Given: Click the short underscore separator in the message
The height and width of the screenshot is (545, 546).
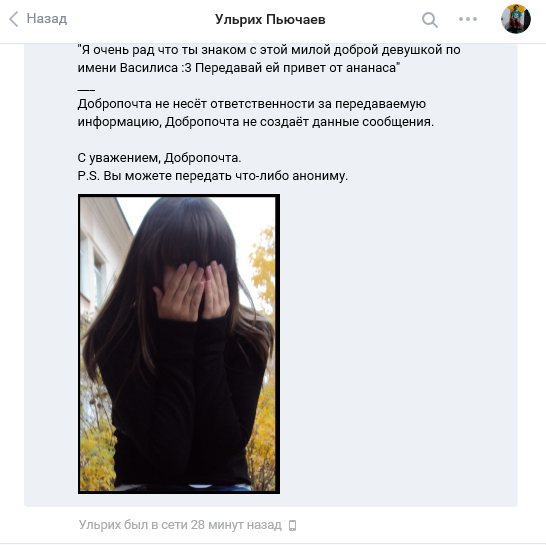Looking at the screenshot, I should [86, 89].
